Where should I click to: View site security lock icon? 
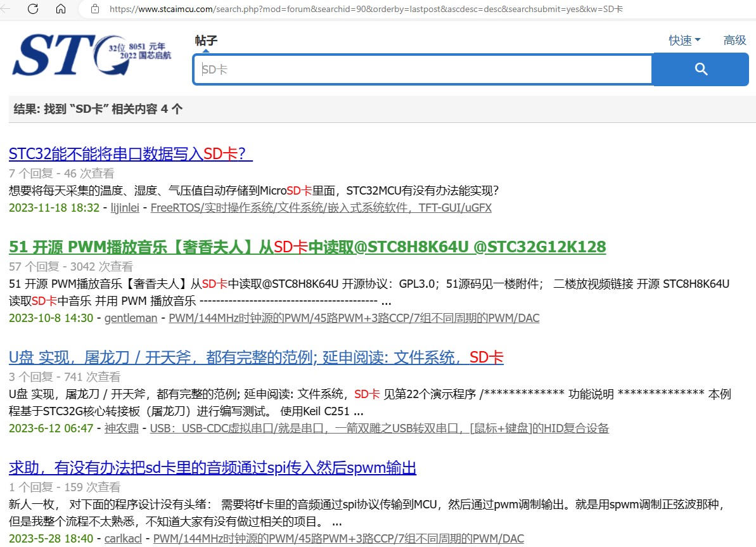click(95, 9)
